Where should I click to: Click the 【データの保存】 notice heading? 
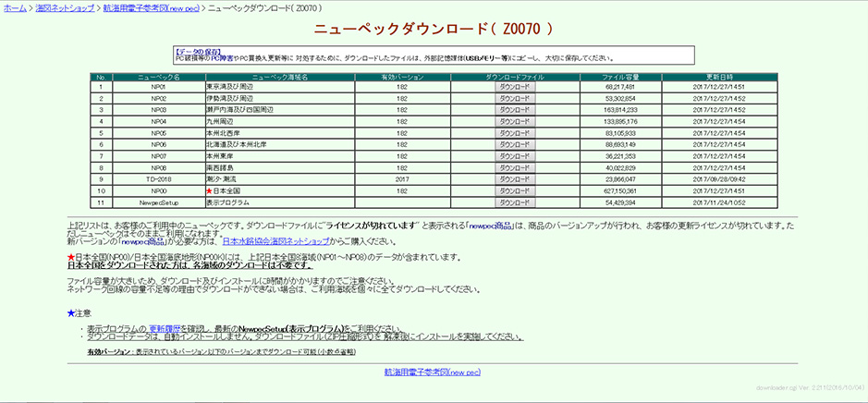pos(198,52)
